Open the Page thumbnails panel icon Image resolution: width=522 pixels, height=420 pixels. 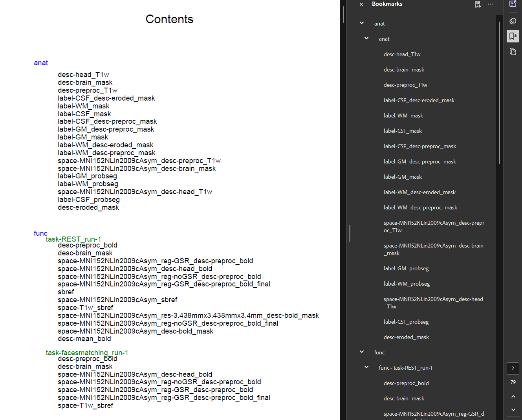coord(513,51)
